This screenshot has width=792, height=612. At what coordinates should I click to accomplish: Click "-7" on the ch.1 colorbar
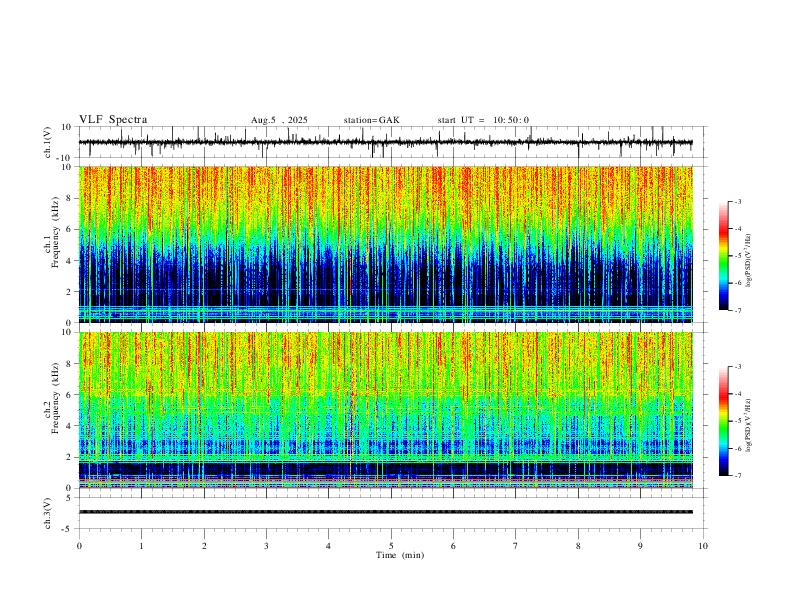click(737, 311)
